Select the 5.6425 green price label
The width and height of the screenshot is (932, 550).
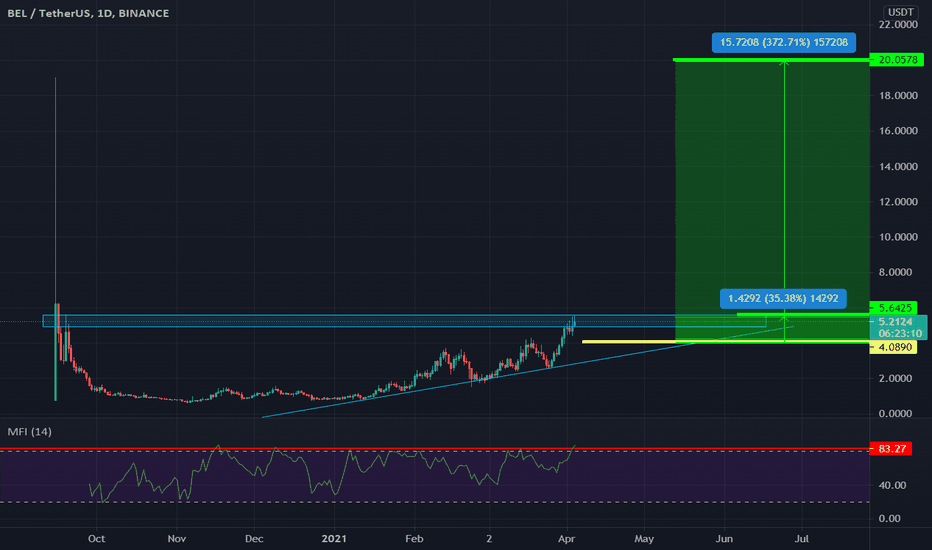pos(895,307)
